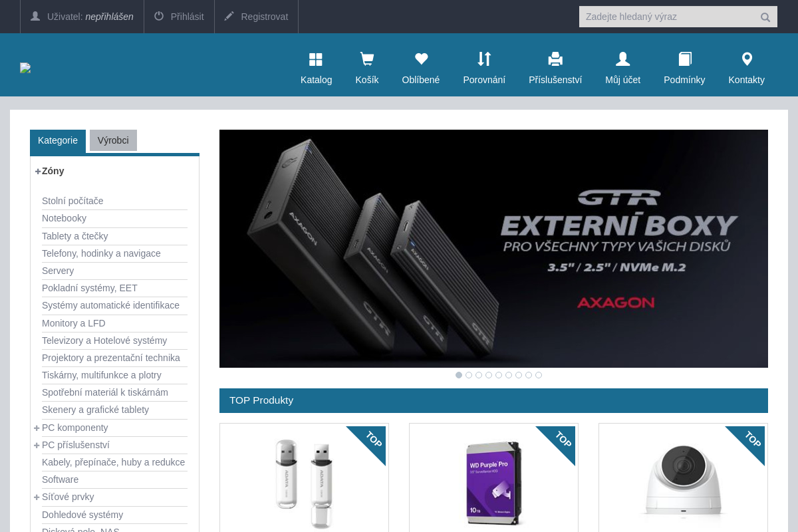Viewport: 798px width, 532px height.
Task: Select the last banner carousel dot
Action: [539, 375]
